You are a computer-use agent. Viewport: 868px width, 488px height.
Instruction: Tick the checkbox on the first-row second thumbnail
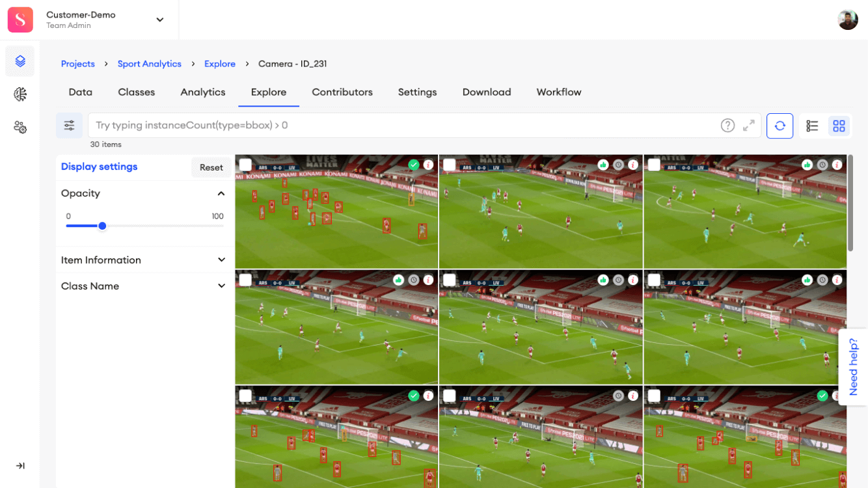450,165
